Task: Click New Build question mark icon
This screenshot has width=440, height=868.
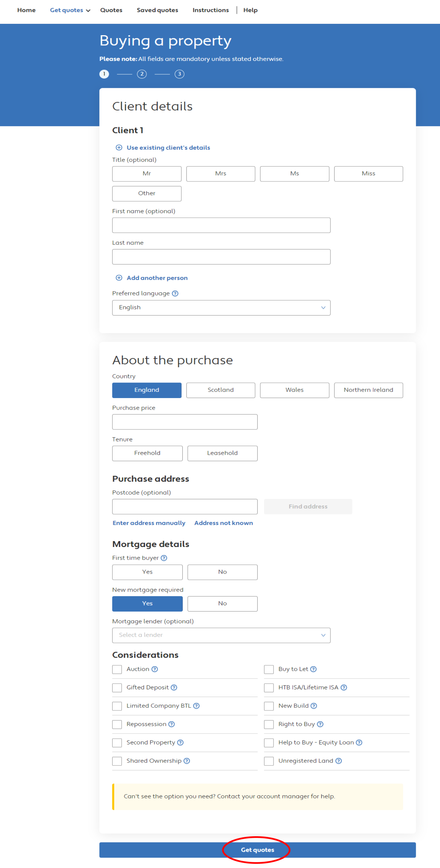Action: (314, 706)
